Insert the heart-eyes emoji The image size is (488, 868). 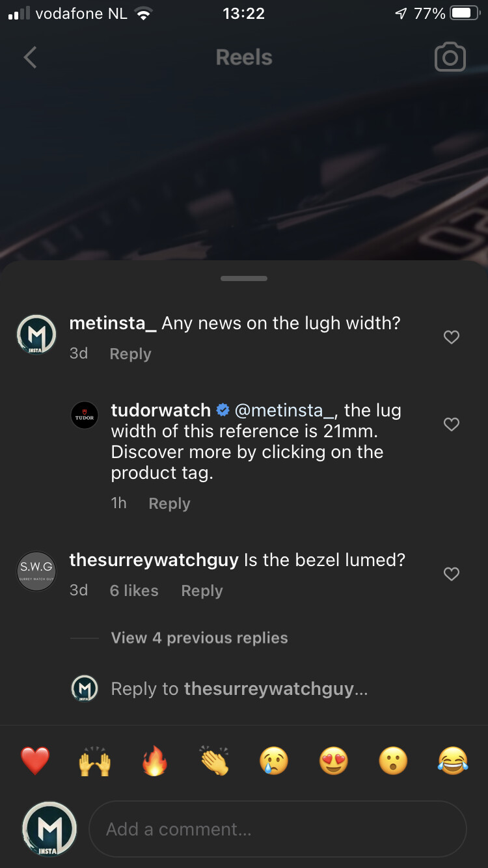tap(334, 761)
